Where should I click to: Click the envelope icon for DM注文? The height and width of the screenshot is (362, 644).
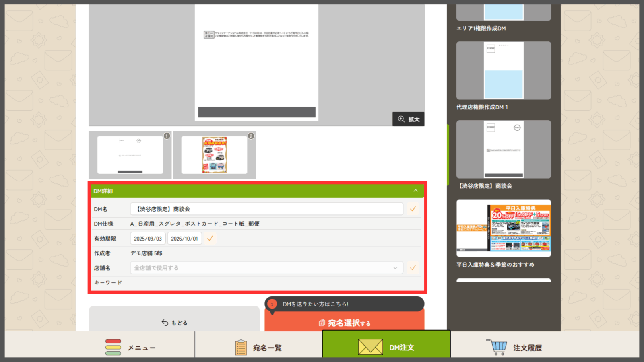tap(370, 347)
